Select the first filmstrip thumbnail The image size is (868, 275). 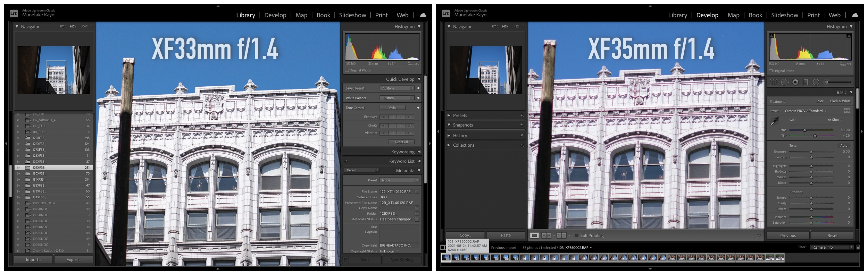[446, 257]
